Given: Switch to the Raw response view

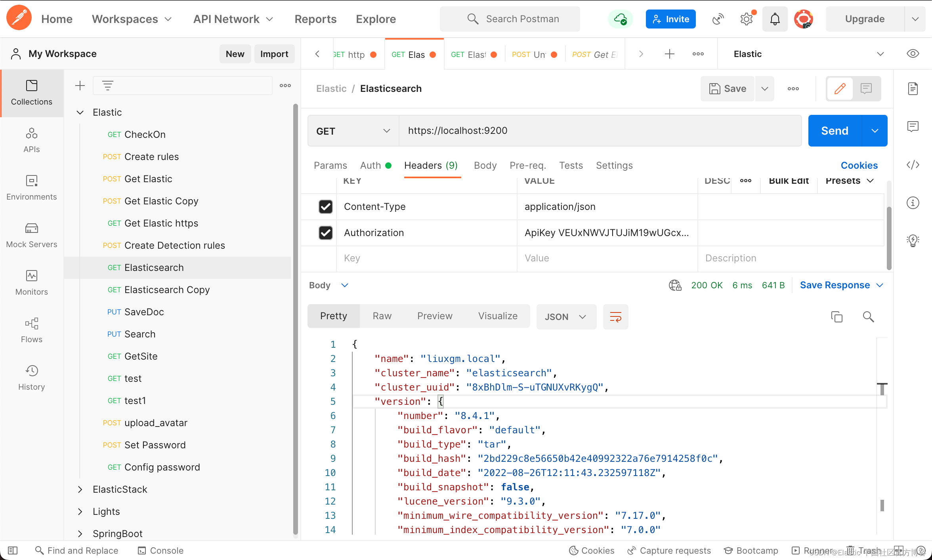Looking at the screenshot, I should (382, 316).
